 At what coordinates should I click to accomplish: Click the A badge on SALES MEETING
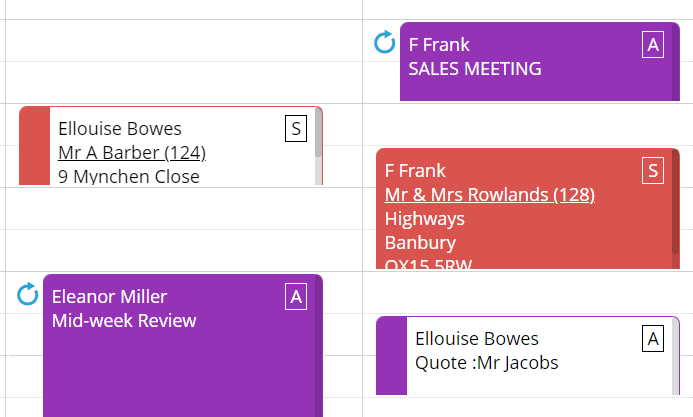(653, 45)
